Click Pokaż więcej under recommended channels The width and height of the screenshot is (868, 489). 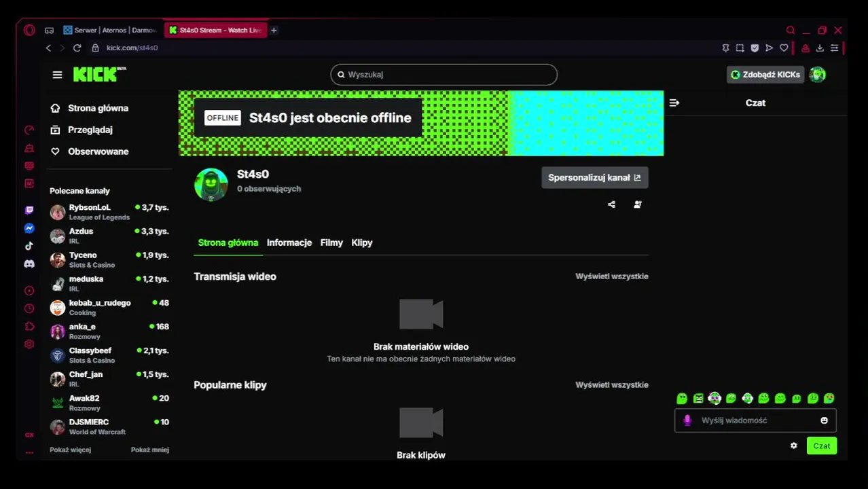point(70,450)
